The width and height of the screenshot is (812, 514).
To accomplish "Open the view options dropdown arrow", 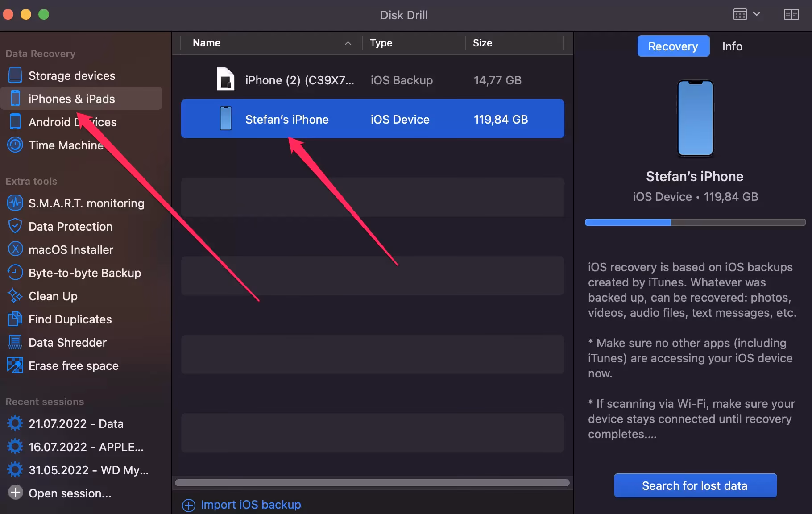I will (758, 14).
